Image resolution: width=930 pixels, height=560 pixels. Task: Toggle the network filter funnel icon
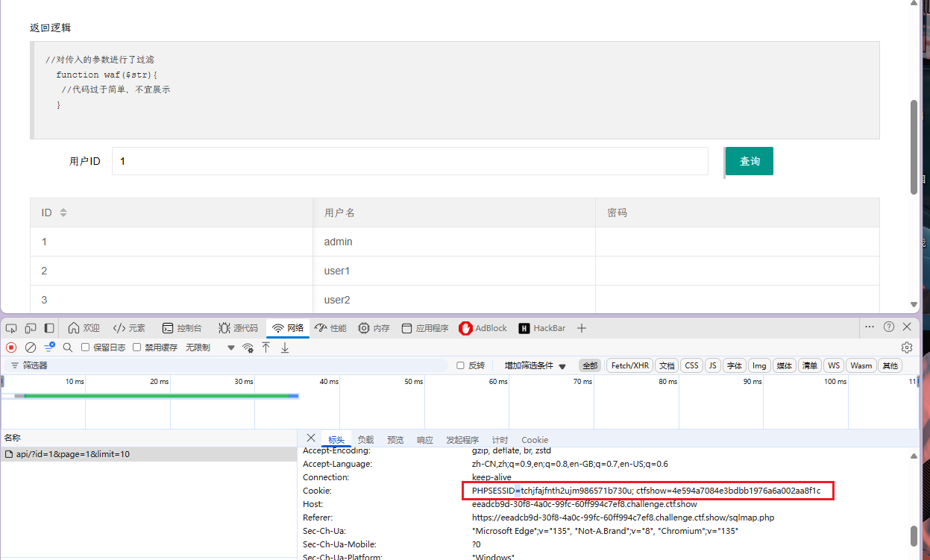(49, 347)
